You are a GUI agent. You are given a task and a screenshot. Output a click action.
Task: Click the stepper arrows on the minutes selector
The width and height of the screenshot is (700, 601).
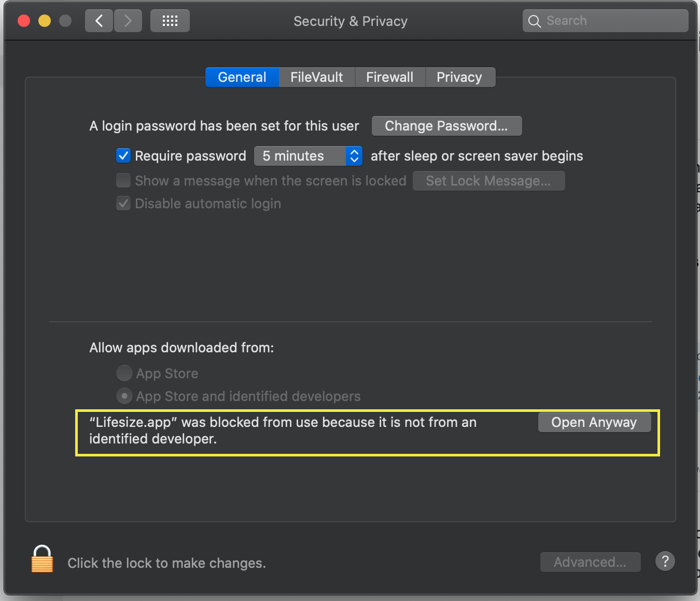(354, 155)
